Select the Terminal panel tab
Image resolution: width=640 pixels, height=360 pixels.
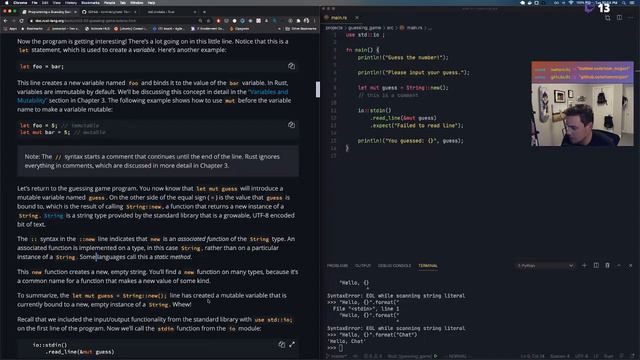pos(428,265)
